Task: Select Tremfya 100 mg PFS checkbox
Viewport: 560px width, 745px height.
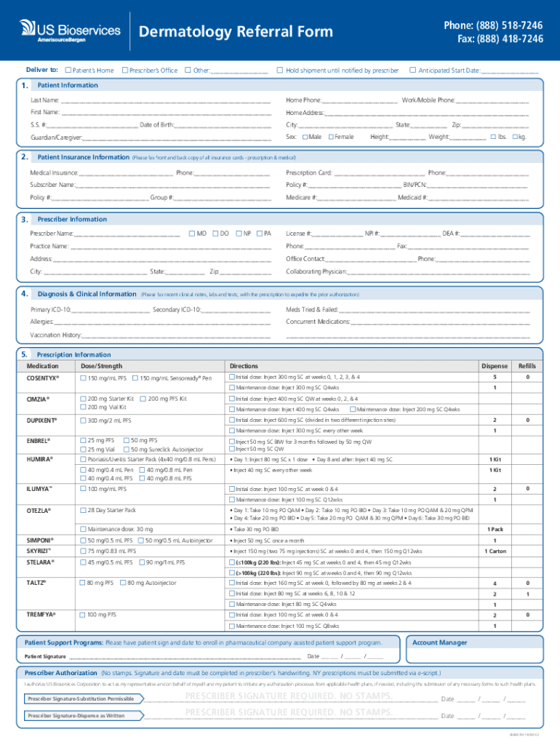Action: 84,615
